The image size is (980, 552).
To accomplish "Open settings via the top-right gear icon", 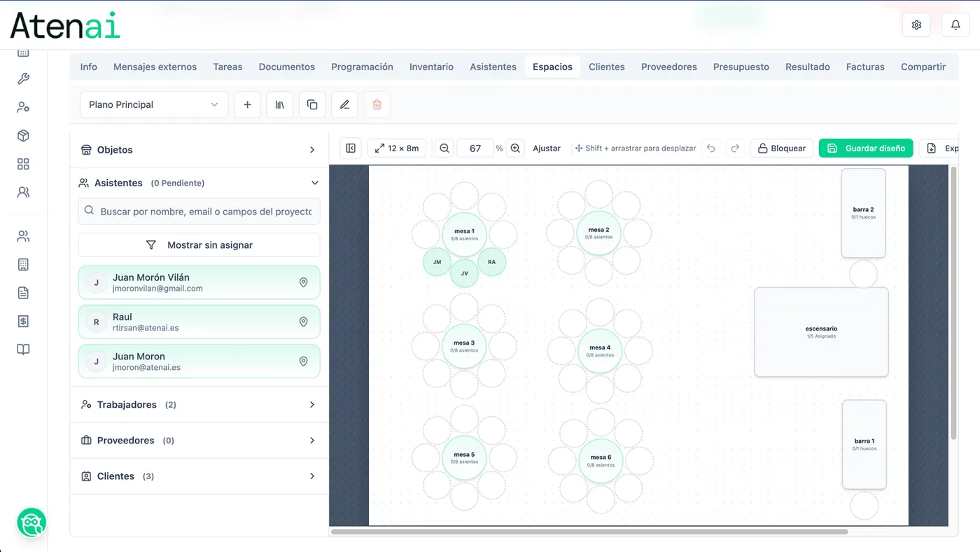I will pos(916,25).
